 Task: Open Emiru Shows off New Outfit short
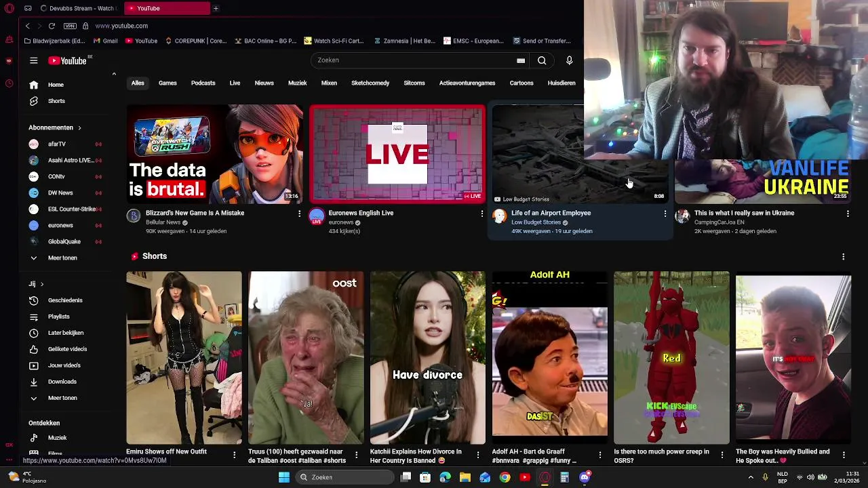[x=184, y=358]
